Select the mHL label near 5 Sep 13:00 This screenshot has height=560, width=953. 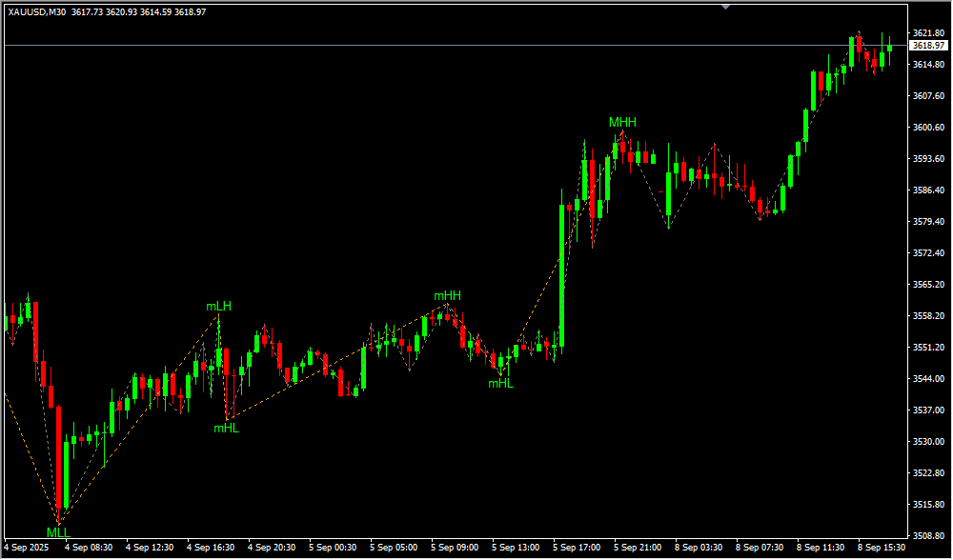[x=500, y=383]
